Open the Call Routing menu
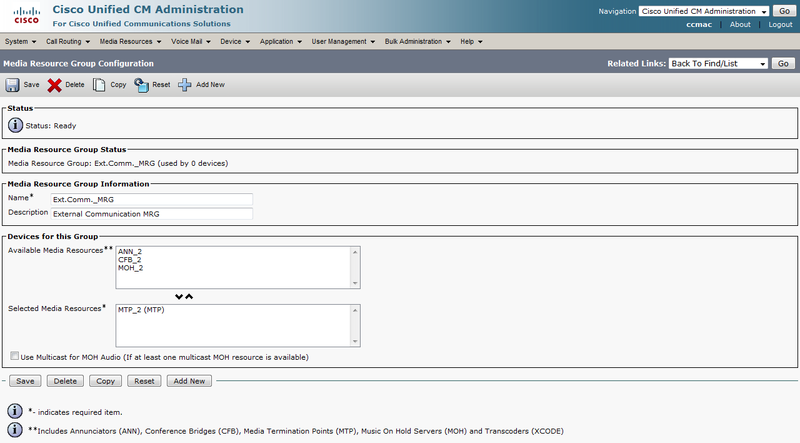Screen dimensions: 800x443 point(68,41)
